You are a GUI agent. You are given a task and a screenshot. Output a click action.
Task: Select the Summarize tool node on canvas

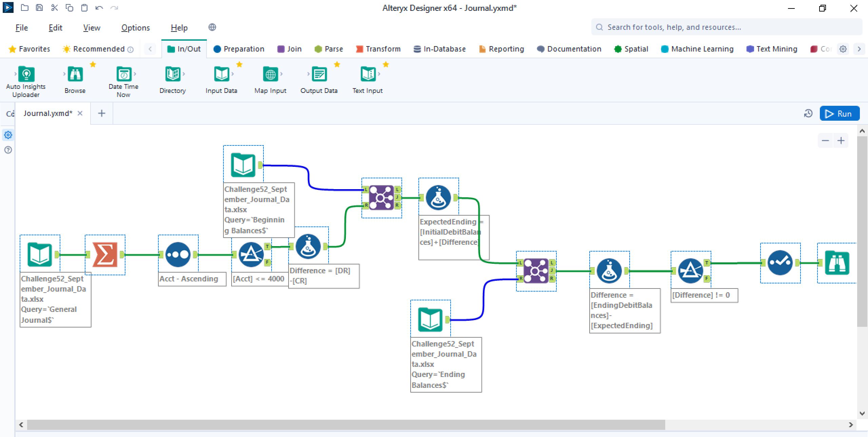(105, 255)
